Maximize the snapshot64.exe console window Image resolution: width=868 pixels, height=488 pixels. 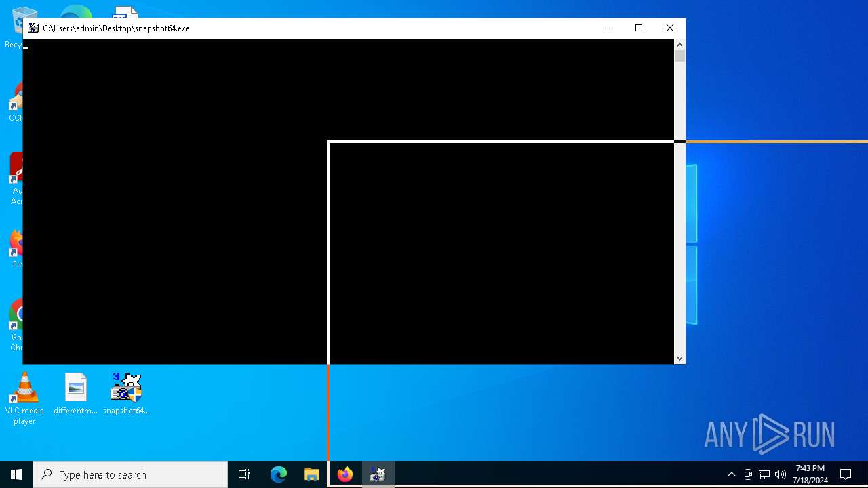[x=639, y=28]
